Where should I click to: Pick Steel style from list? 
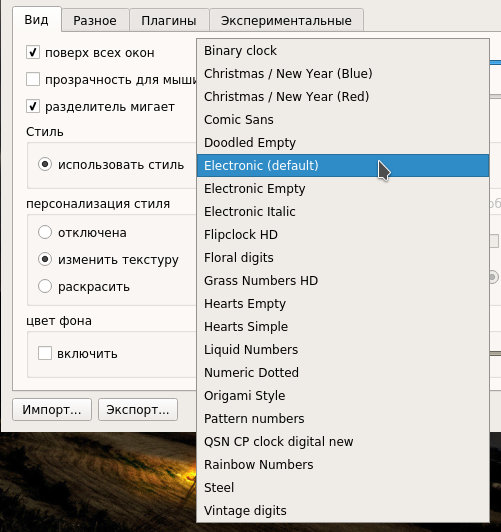click(x=343, y=488)
